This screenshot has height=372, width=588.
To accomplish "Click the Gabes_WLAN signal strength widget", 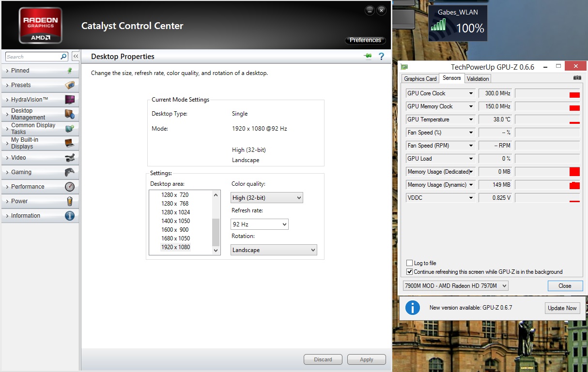I will [x=458, y=23].
